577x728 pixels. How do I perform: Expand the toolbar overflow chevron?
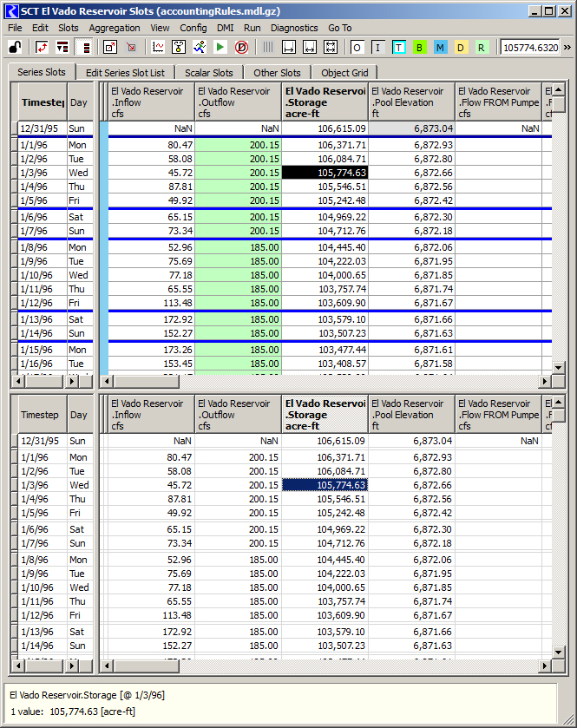567,48
